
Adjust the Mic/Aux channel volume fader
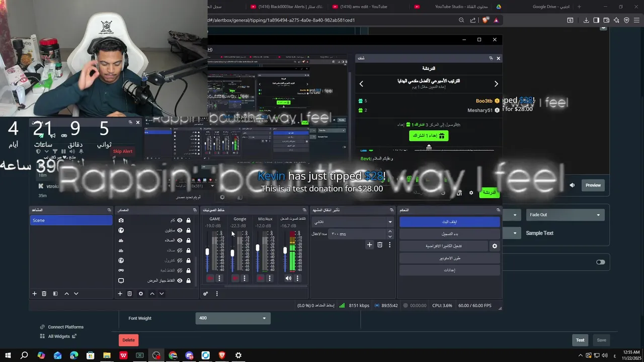(x=258, y=248)
